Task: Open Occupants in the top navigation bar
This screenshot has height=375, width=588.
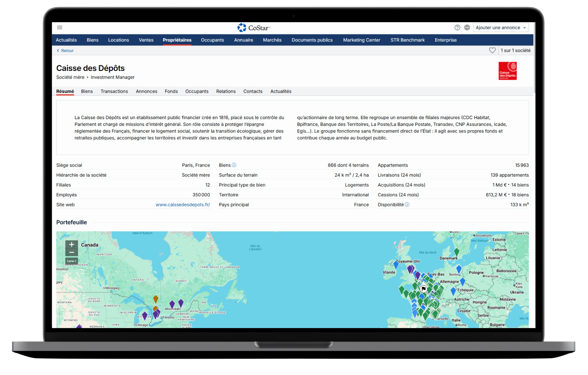Action: 213,40
